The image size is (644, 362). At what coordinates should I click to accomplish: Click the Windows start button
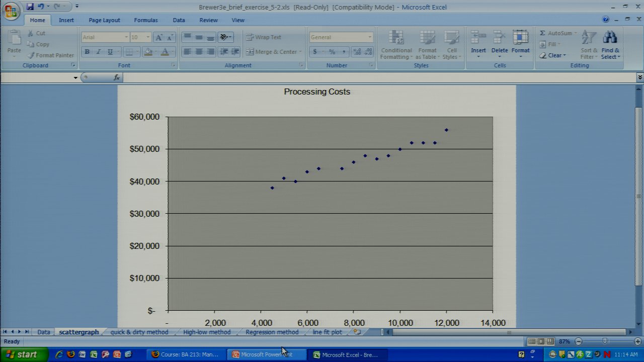(23, 354)
